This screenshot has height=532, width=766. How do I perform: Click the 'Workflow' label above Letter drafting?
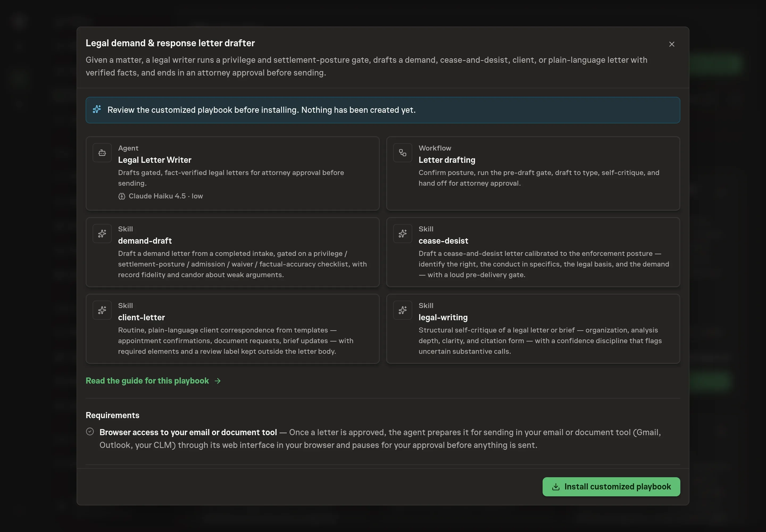(435, 148)
